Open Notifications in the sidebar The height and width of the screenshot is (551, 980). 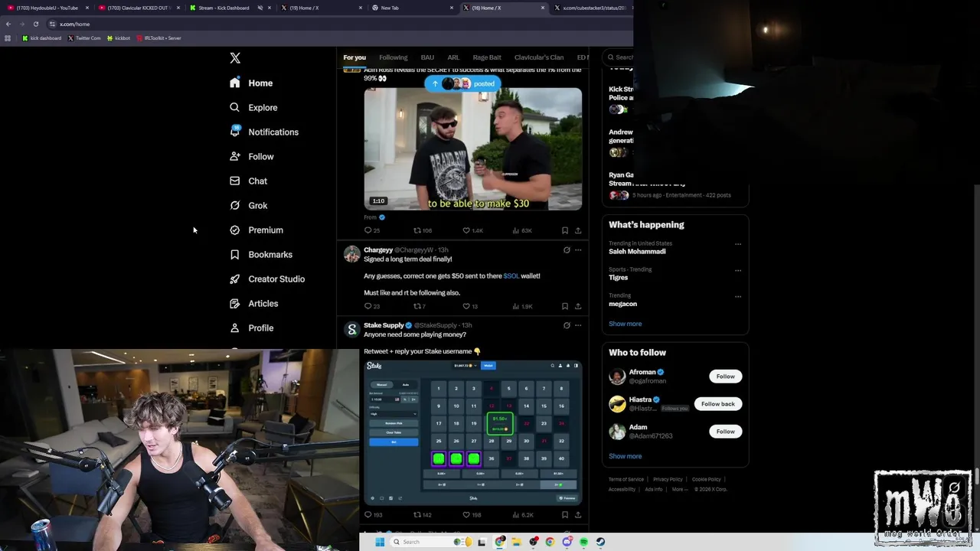tap(264, 132)
